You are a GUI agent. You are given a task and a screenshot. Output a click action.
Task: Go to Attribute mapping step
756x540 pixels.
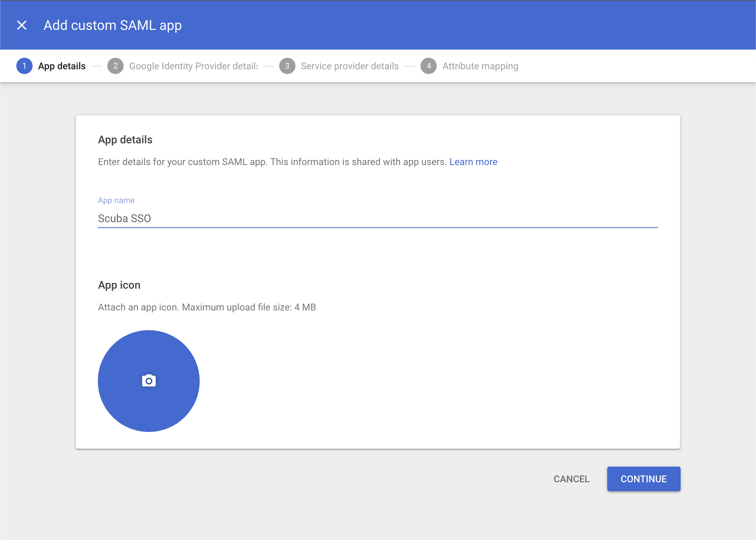[x=480, y=66]
